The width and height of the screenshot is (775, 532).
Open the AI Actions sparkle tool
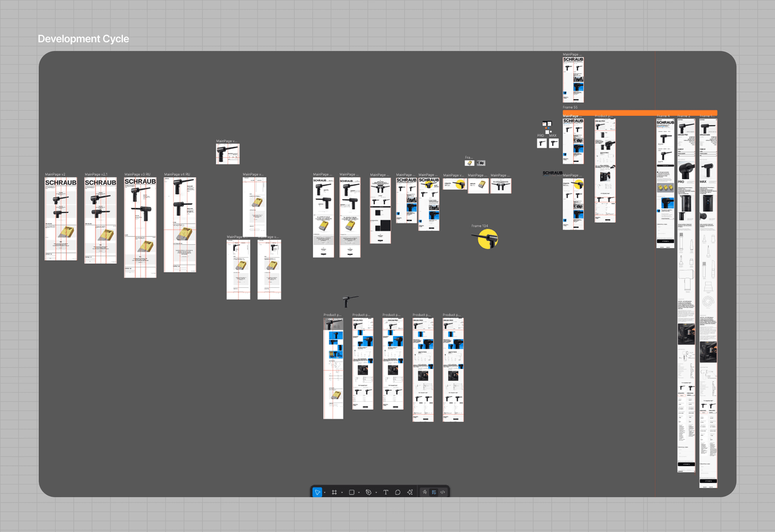coord(410,492)
